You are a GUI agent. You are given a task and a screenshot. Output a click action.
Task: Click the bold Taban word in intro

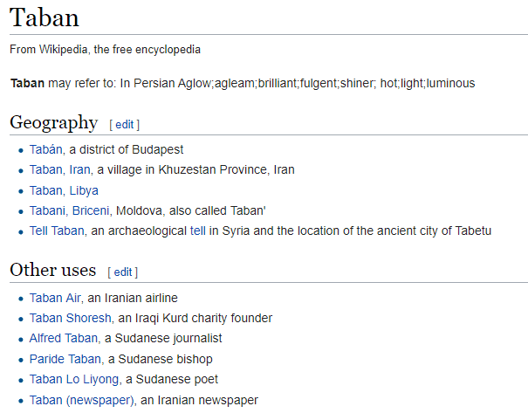pos(26,83)
